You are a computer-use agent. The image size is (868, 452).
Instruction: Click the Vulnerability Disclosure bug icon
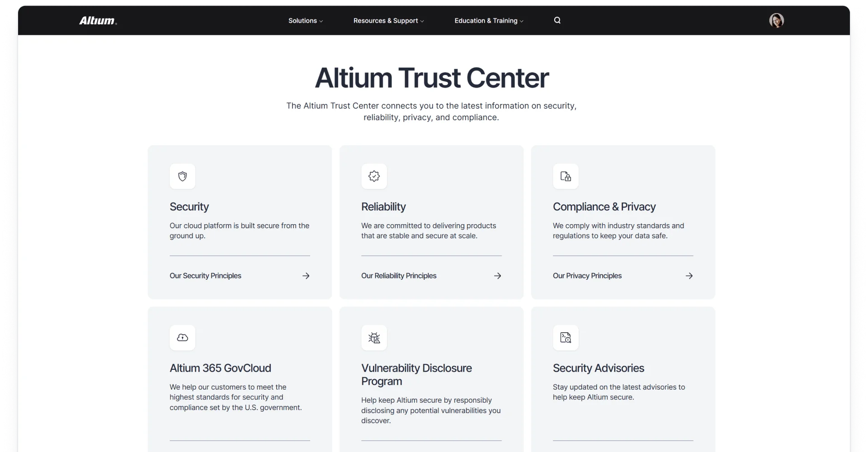coord(374,338)
